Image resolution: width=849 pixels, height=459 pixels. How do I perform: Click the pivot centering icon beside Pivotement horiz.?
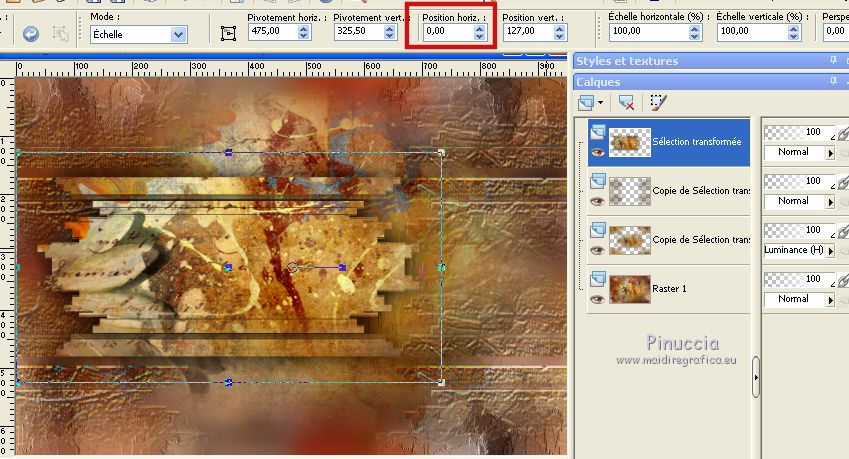(228, 34)
